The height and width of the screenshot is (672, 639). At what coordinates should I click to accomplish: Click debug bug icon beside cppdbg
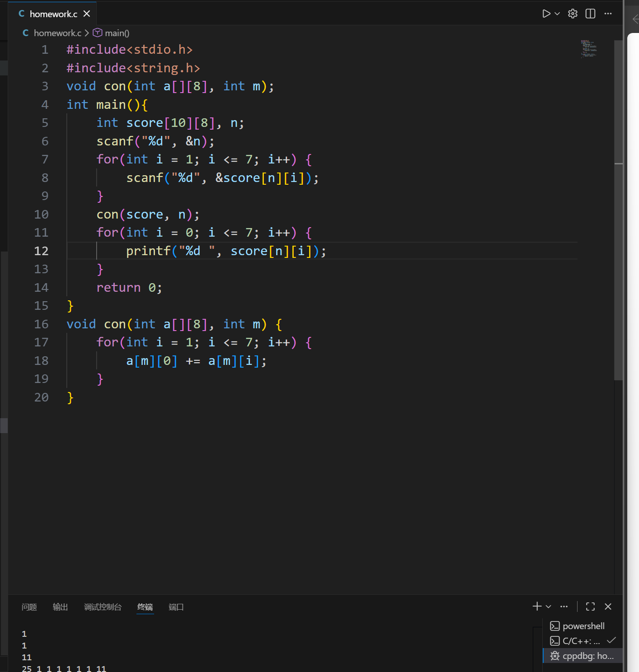point(554,656)
